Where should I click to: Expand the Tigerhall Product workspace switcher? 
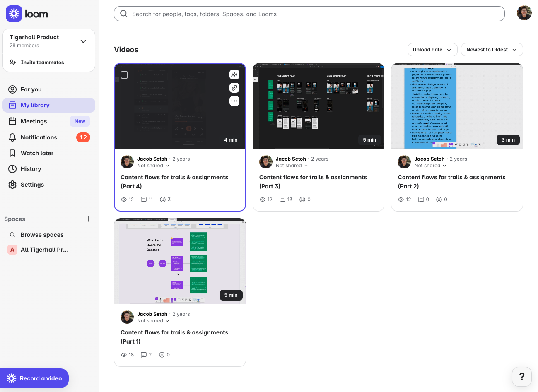[83, 41]
